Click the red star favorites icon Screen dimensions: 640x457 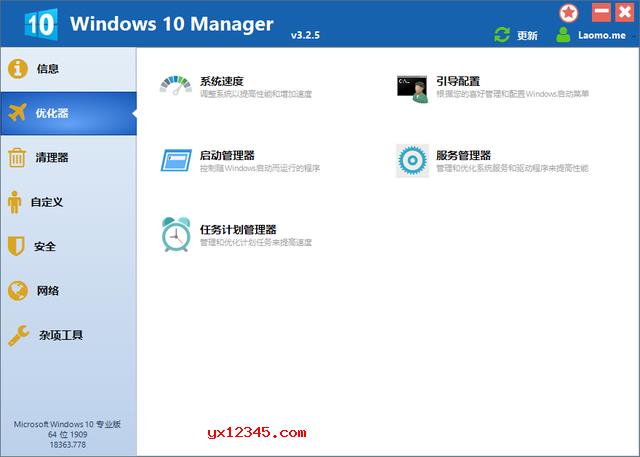click(569, 13)
